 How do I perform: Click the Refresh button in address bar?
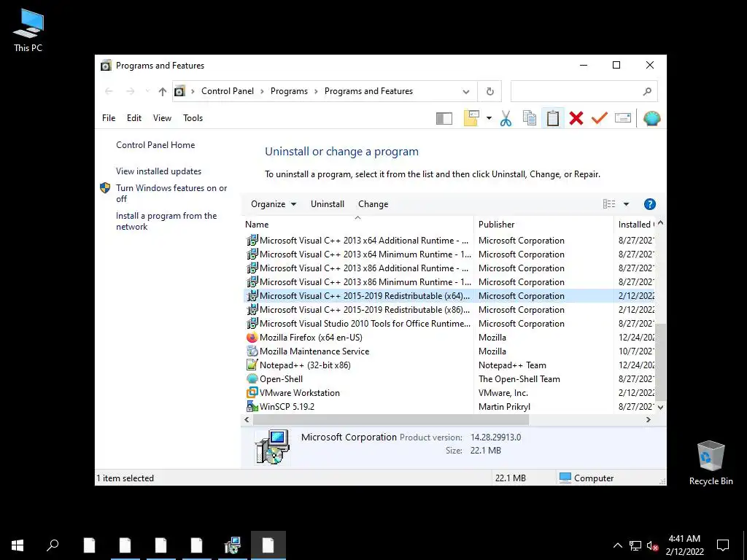(x=489, y=91)
